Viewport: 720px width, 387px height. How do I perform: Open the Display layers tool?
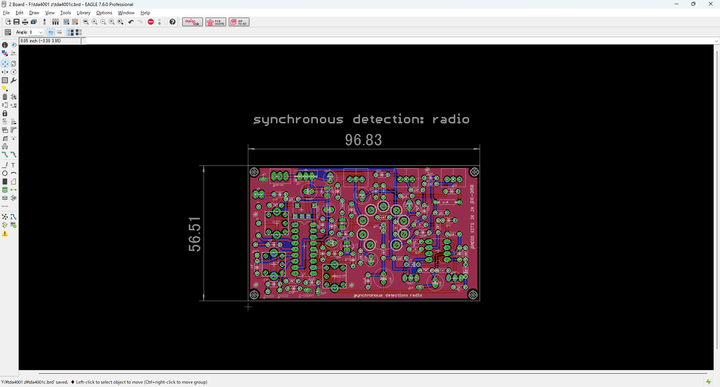tap(5, 53)
